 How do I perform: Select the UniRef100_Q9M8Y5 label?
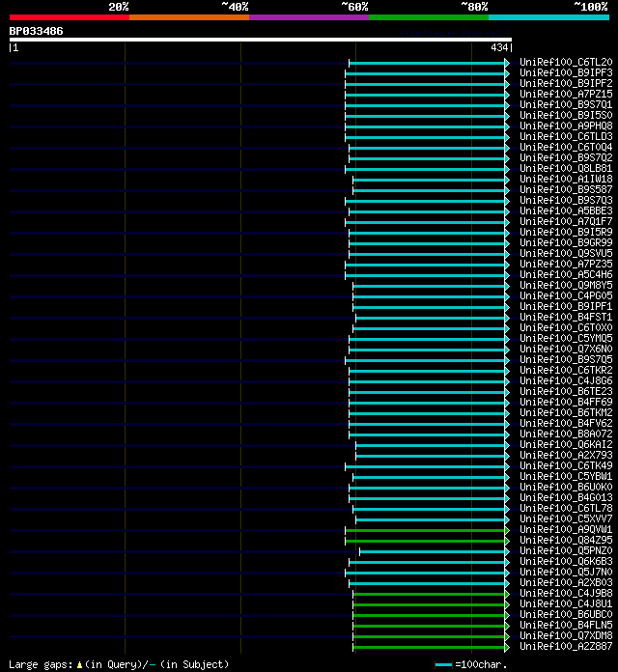point(566,285)
